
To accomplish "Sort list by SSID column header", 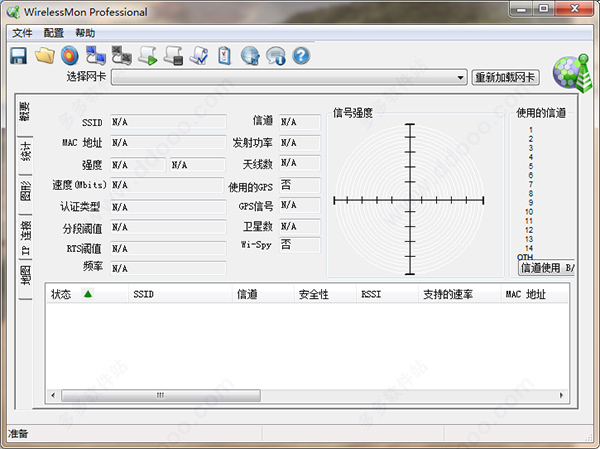I will tap(180, 294).
